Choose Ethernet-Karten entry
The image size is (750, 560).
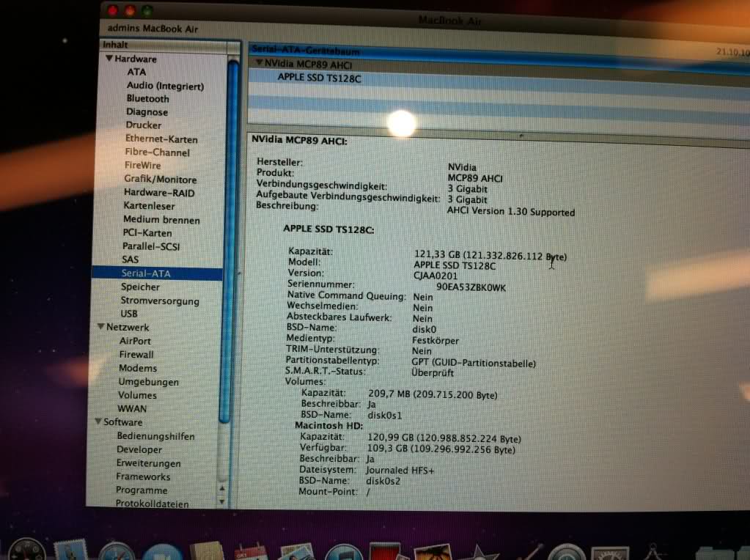coord(161,139)
